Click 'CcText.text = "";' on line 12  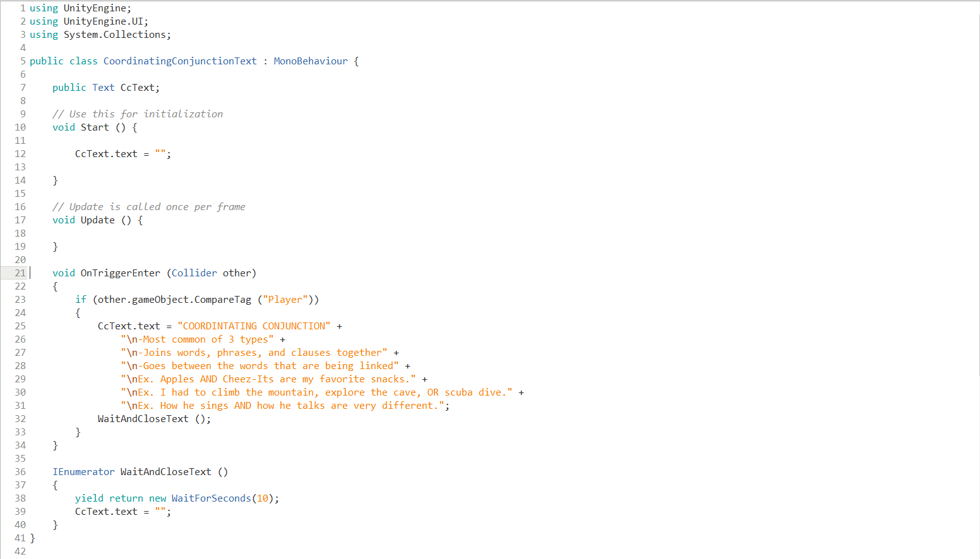click(123, 154)
